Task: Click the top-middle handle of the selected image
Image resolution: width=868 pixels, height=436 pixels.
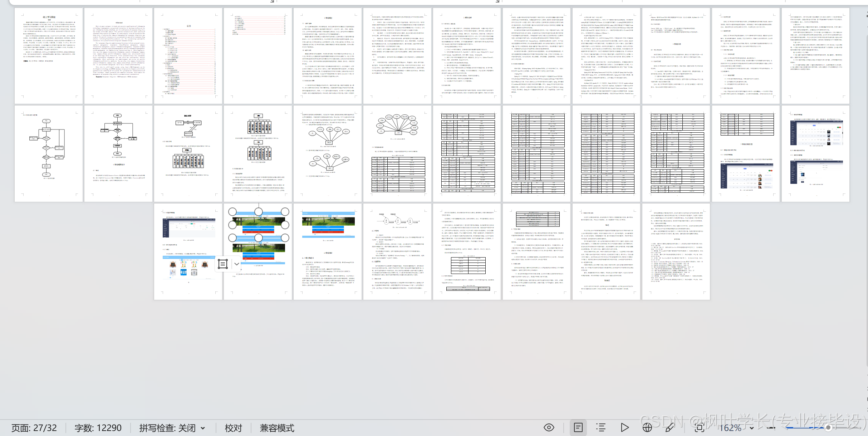Action: (x=259, y=212)
